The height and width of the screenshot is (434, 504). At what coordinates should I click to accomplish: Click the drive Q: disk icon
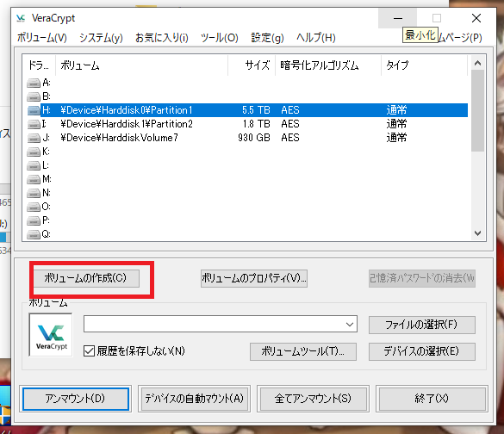pos(34,234)
